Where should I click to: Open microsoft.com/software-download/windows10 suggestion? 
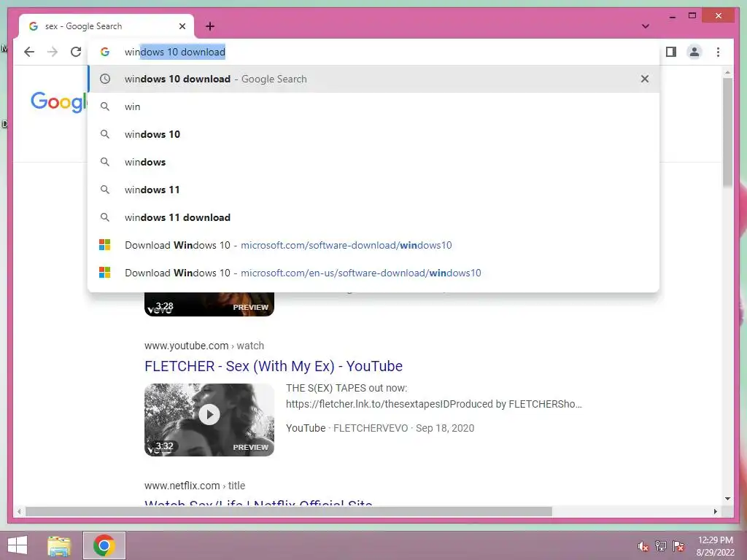pos(373,245)
